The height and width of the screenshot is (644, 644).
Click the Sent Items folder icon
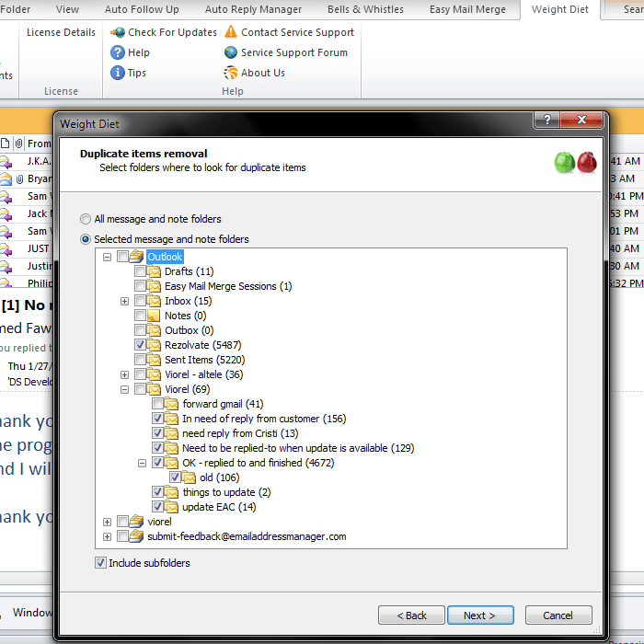pyautogui.click(x=154, y=360)
